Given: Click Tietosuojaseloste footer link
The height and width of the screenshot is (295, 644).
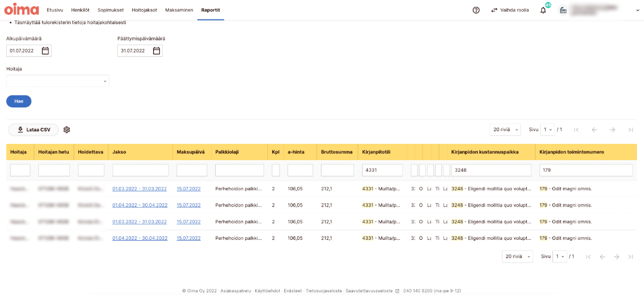Looking at the screenshot, I should pos(324,291).
